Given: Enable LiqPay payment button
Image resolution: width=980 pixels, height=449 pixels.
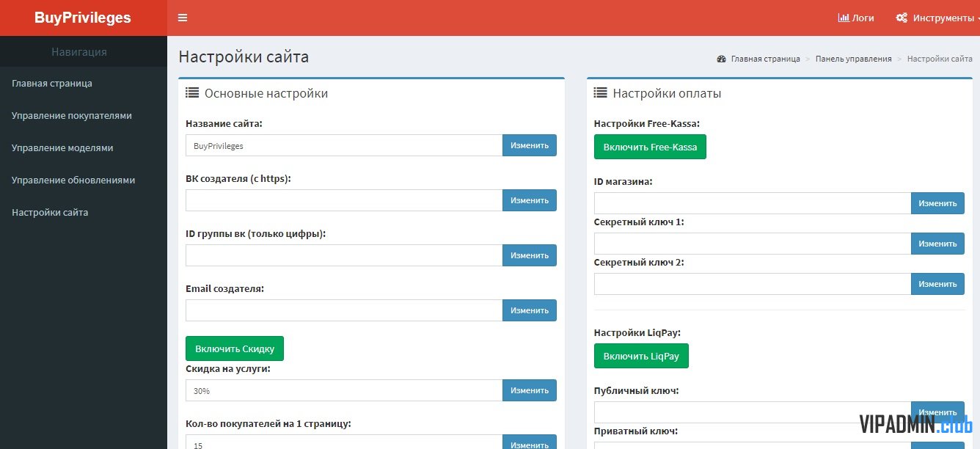Looking at the screenshot, I should 641,356.
